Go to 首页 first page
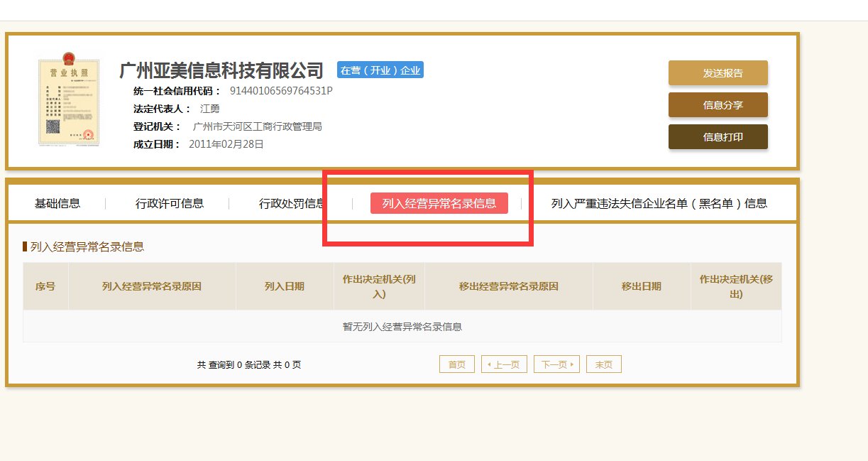The height and width of the screenshot is (461, 868). pos(456,364)
